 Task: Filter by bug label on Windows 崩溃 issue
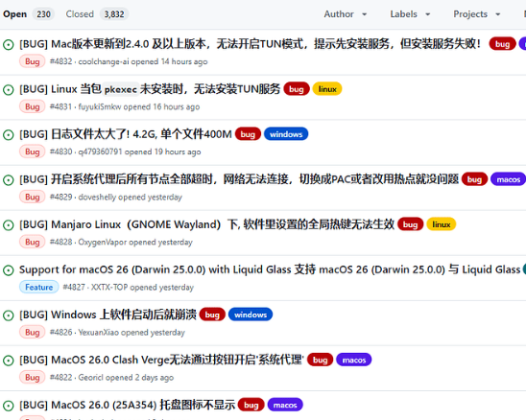[212, 315]
